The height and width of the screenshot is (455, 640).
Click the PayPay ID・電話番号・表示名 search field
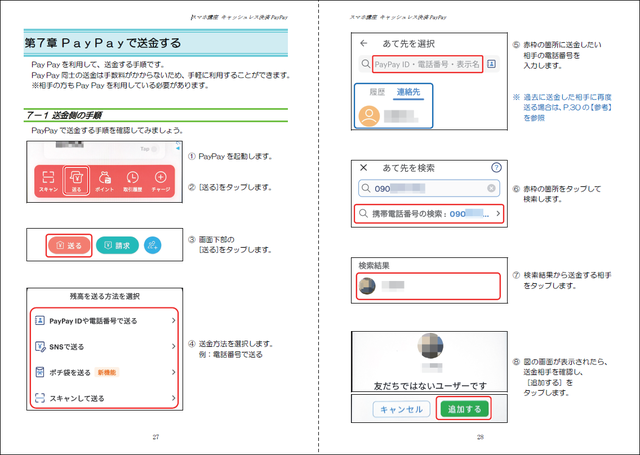coord(427,64)
